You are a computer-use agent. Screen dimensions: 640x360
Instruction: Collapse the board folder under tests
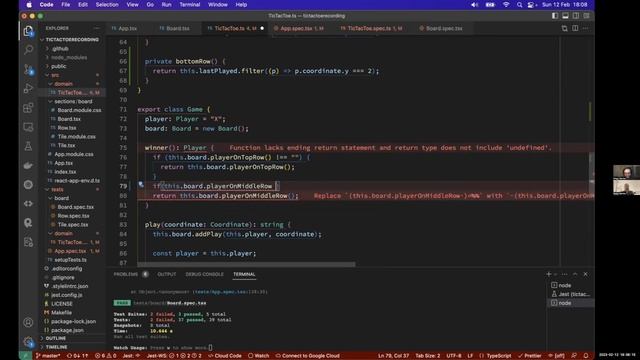(x=61, y=198)
